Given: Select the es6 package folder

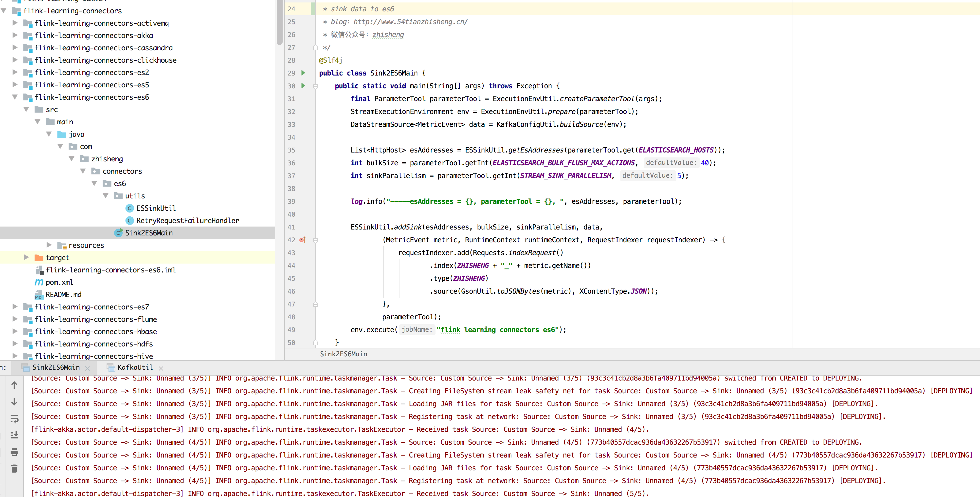Looking at the screenshot, I should (x=114, y=183).
